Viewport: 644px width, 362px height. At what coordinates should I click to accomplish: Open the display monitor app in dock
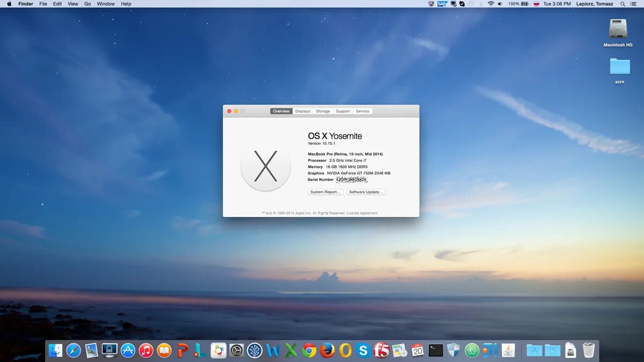109,351
